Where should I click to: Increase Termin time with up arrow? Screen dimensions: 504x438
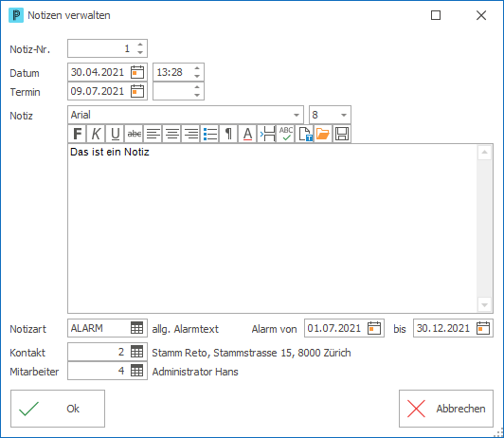tap(197, 87)
